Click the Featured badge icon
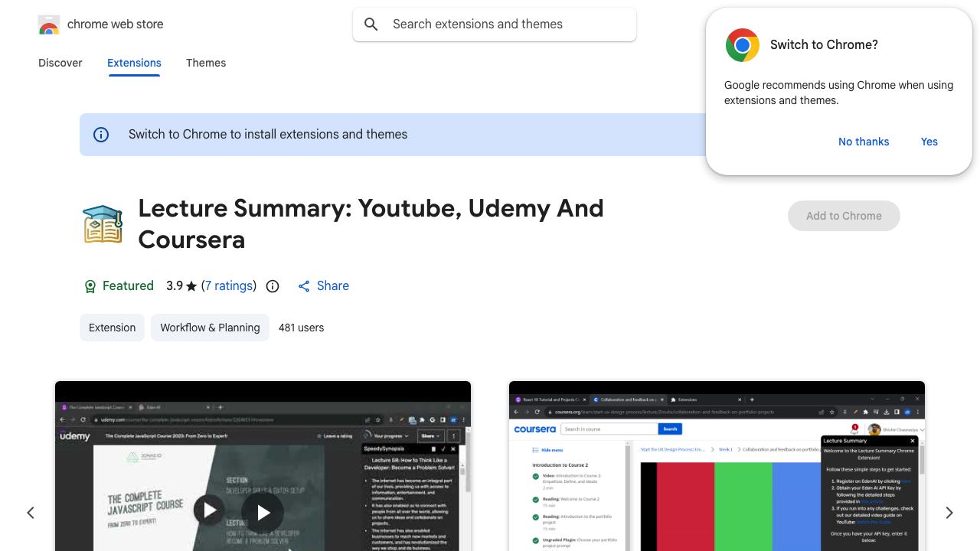 [x=90, y=286]
